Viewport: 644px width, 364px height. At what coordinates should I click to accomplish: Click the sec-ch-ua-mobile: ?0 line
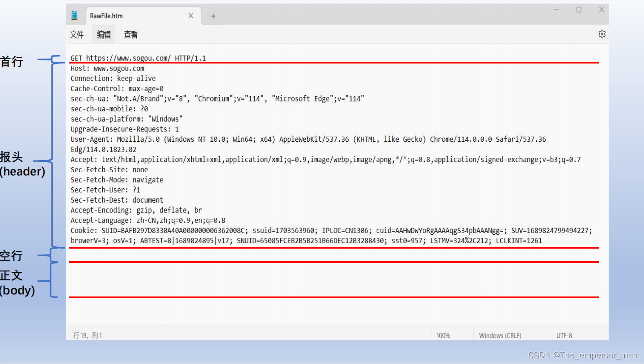click(109, 109)
